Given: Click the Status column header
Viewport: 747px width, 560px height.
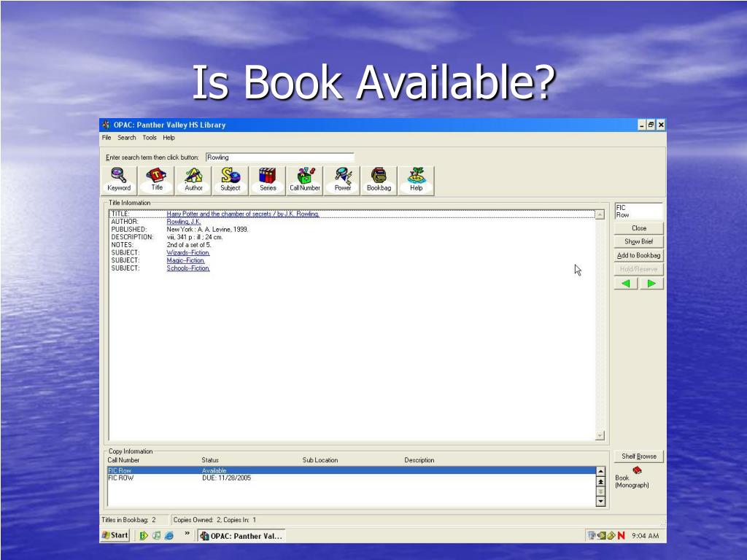Looking at the screenshot, I should pyautogui.click(x=210, y=460).
